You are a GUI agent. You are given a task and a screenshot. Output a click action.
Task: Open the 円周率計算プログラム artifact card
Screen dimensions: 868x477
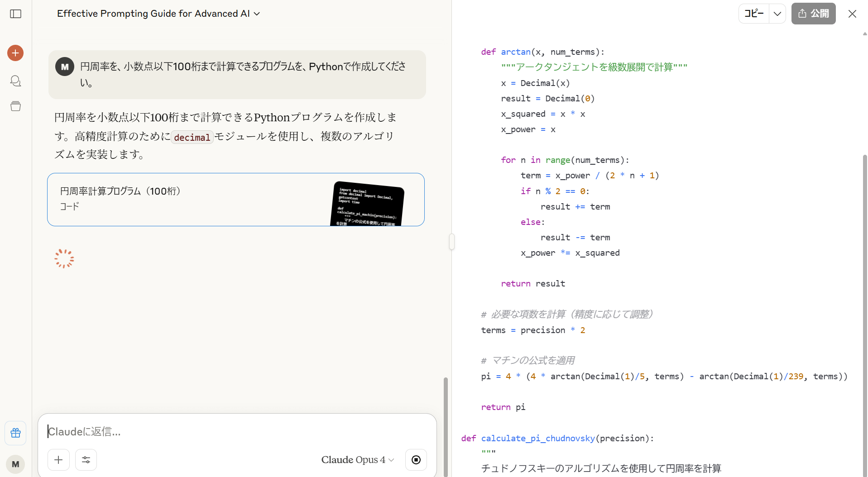click(236, 200)
